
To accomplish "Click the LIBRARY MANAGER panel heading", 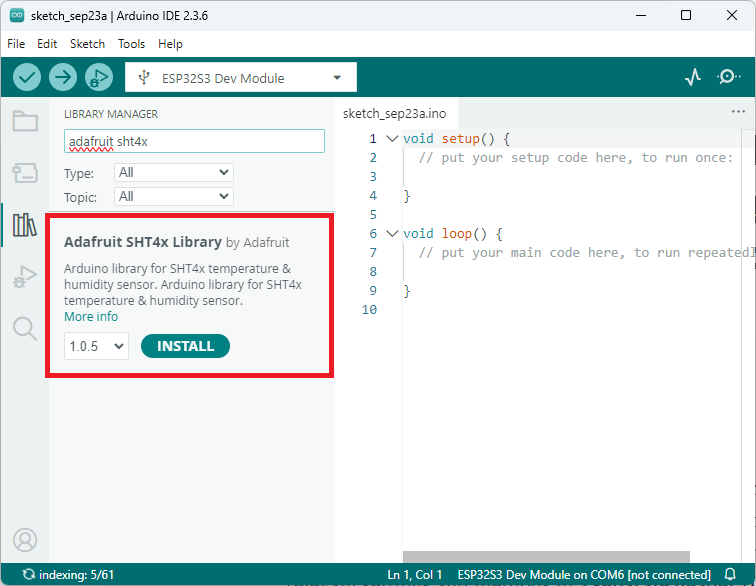I will [x=111, y=114].
